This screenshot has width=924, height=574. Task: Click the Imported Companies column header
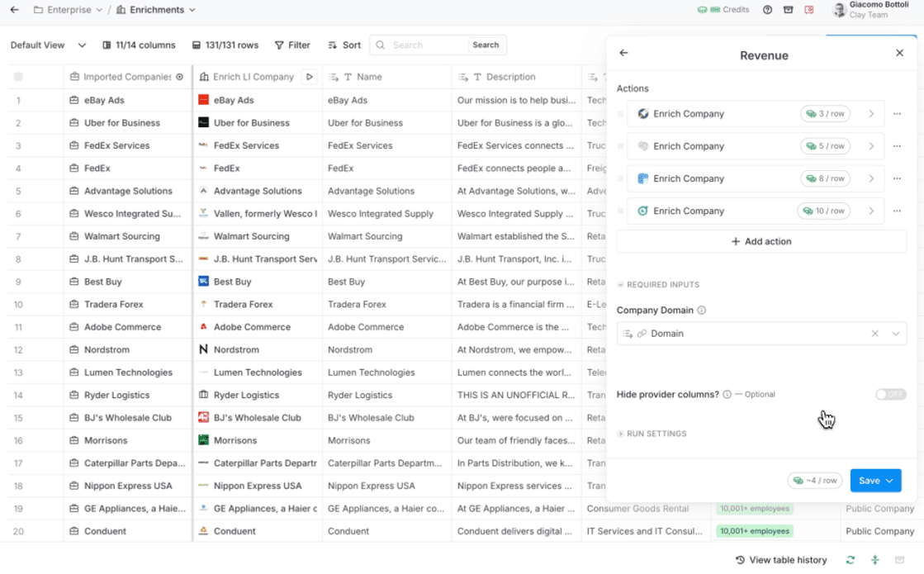click(x=126, y=77)
